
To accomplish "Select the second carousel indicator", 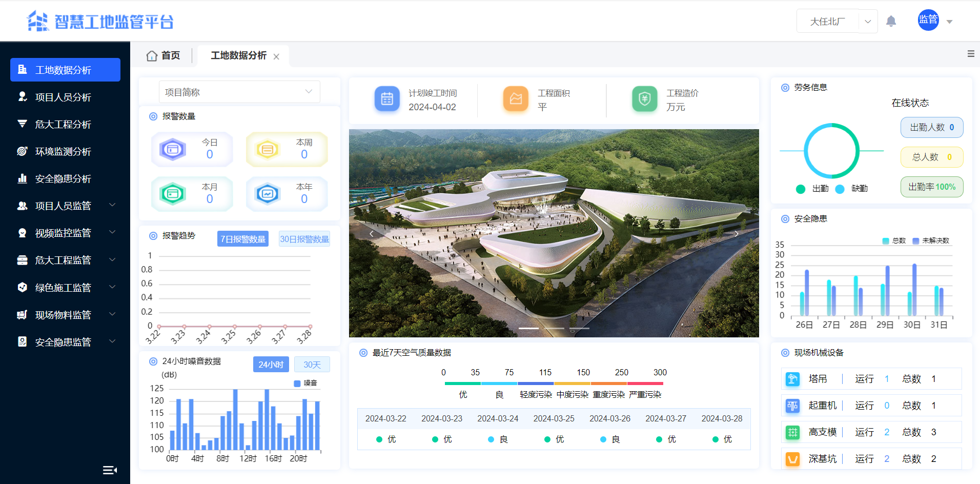I will pos(554,328).
